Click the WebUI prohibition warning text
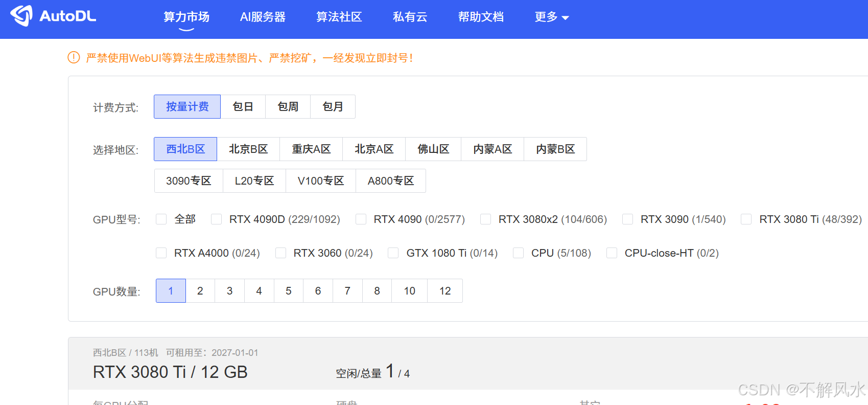The image size is (868, 405). point(249,58)
